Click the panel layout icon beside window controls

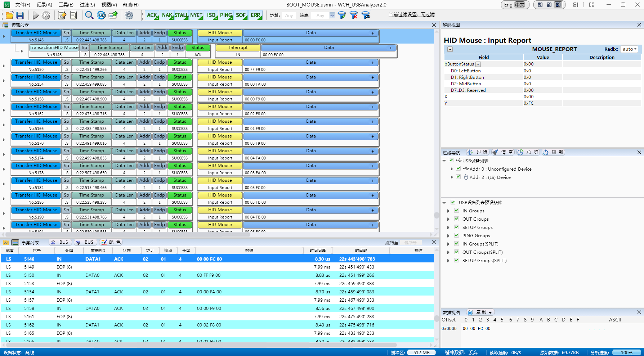coord(576,5)
